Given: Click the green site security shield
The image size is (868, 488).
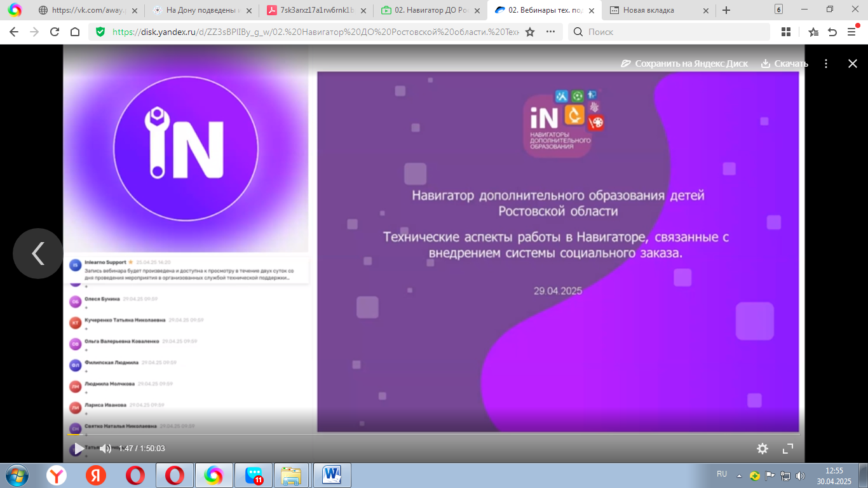Looking at the screenshot, I should [x=100, y=32].
